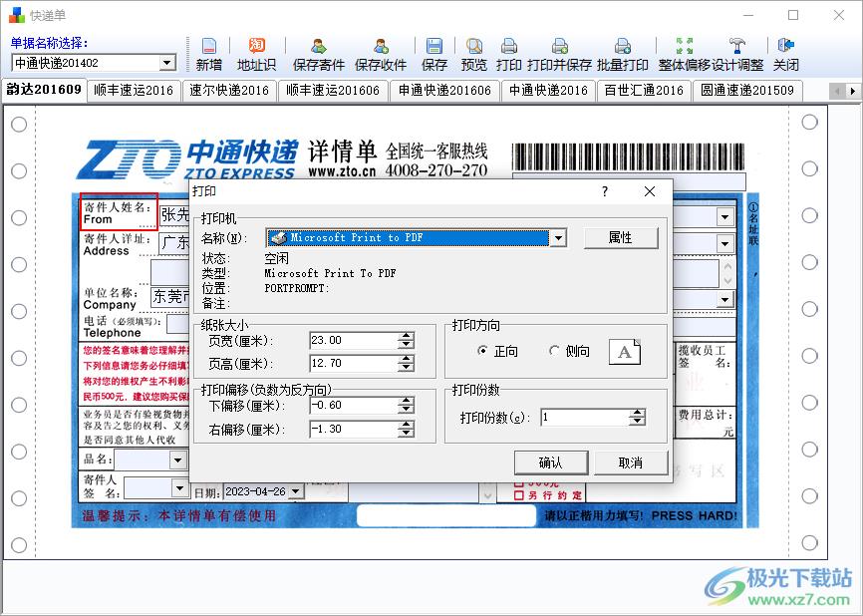
Task: Click the 确认 confirm button
Action: [550, 462]
